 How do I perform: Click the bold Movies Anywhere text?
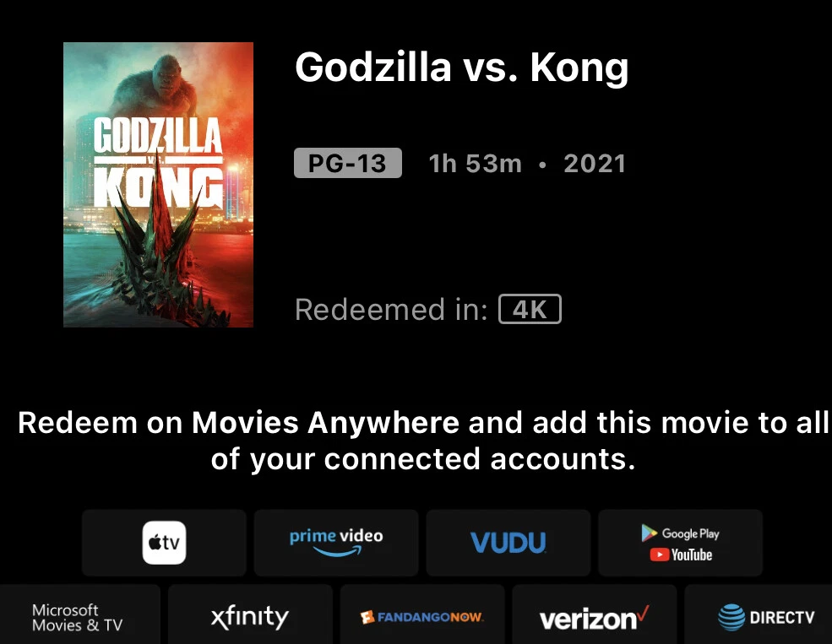[326, 422]
